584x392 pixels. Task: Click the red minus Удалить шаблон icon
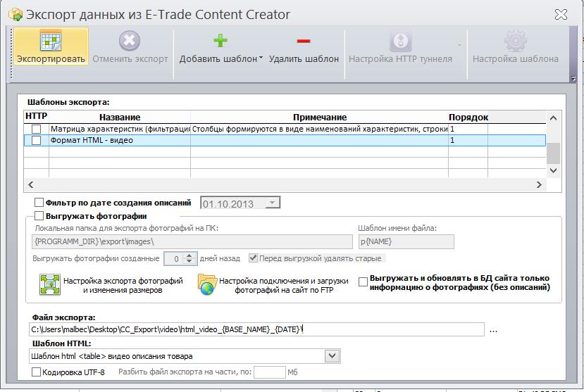tap(304, 41)
